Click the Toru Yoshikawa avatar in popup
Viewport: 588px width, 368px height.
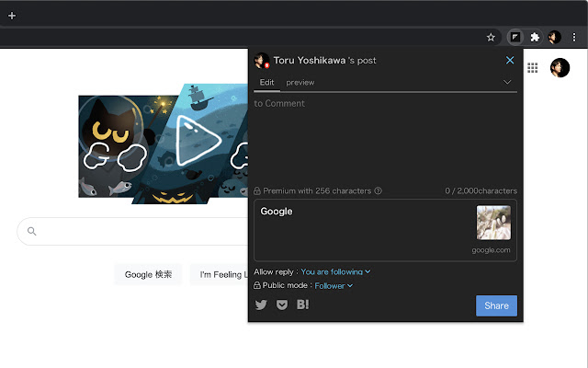tap(262, 61)
